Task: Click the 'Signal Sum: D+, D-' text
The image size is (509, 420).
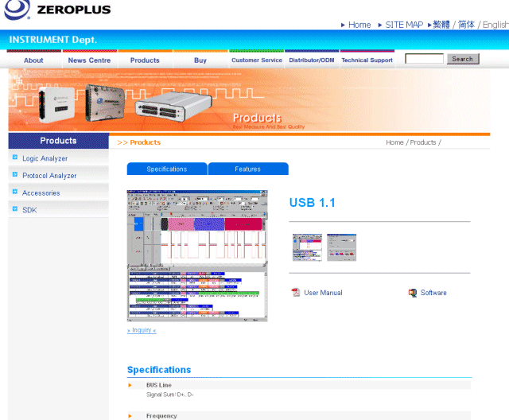Action: point(169,395)
